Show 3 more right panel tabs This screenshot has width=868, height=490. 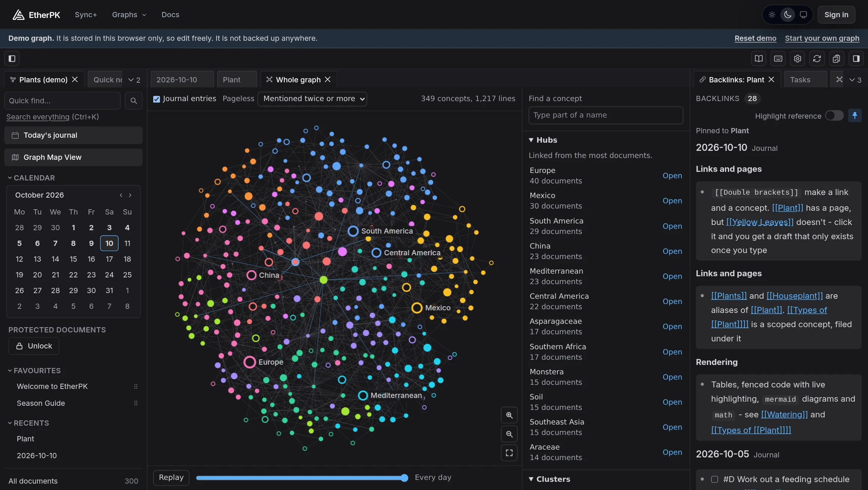click(x=855, y=80)
